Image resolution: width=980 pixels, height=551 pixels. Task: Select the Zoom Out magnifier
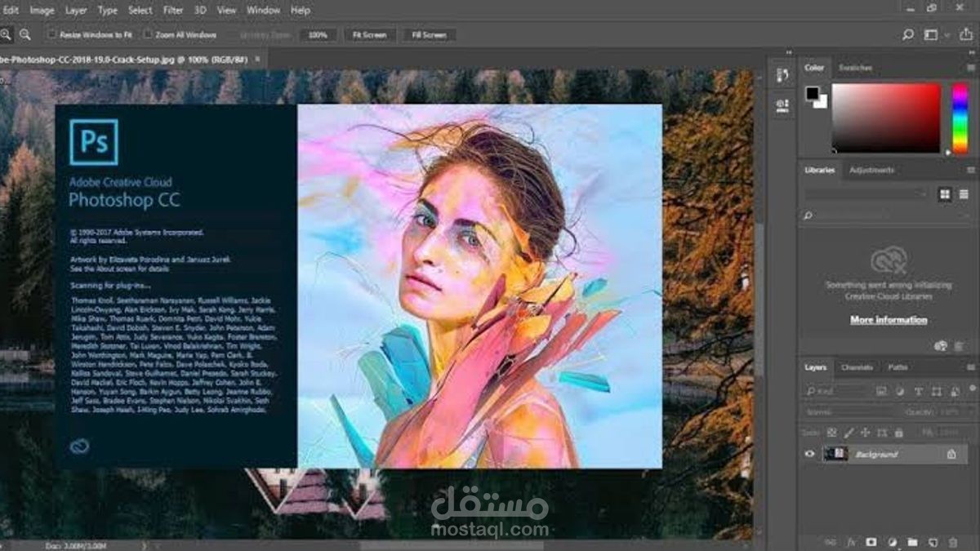point(25,34)
